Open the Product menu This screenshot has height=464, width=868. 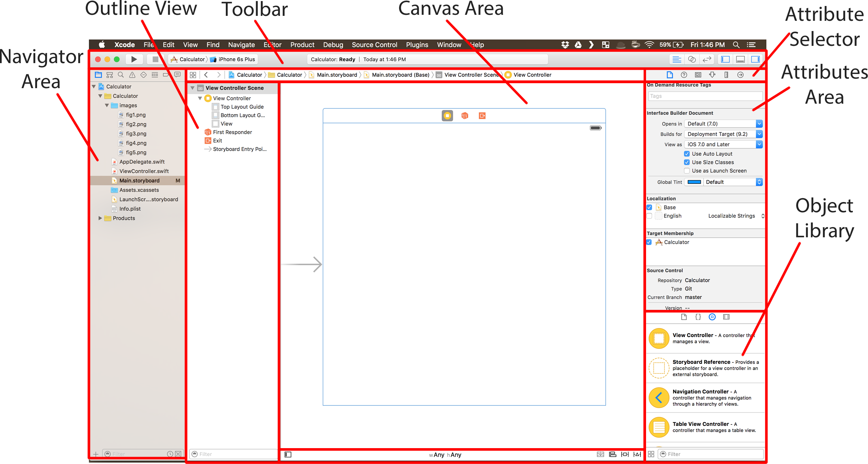[302, 45]
